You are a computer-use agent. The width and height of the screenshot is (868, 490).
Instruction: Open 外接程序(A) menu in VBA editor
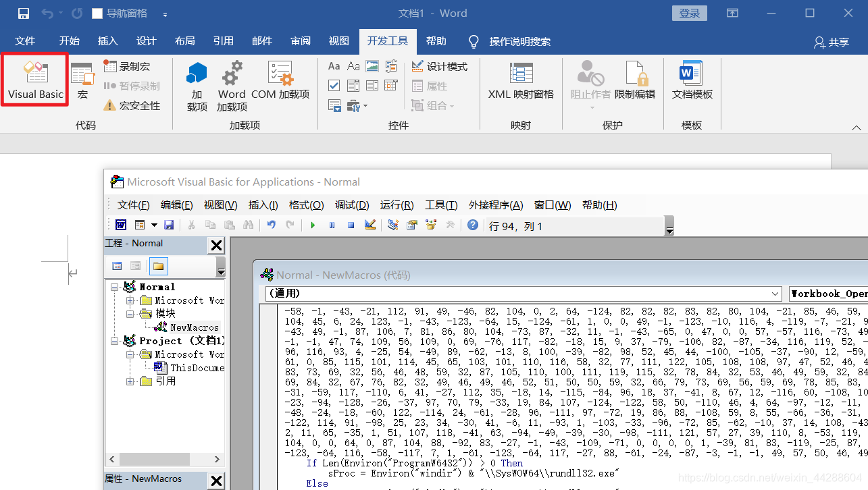tap(496, 205)
